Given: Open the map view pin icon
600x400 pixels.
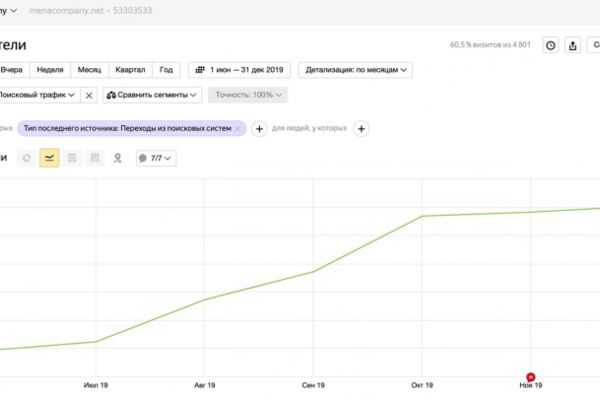Looking at the screenshot, I should [117, 158].
